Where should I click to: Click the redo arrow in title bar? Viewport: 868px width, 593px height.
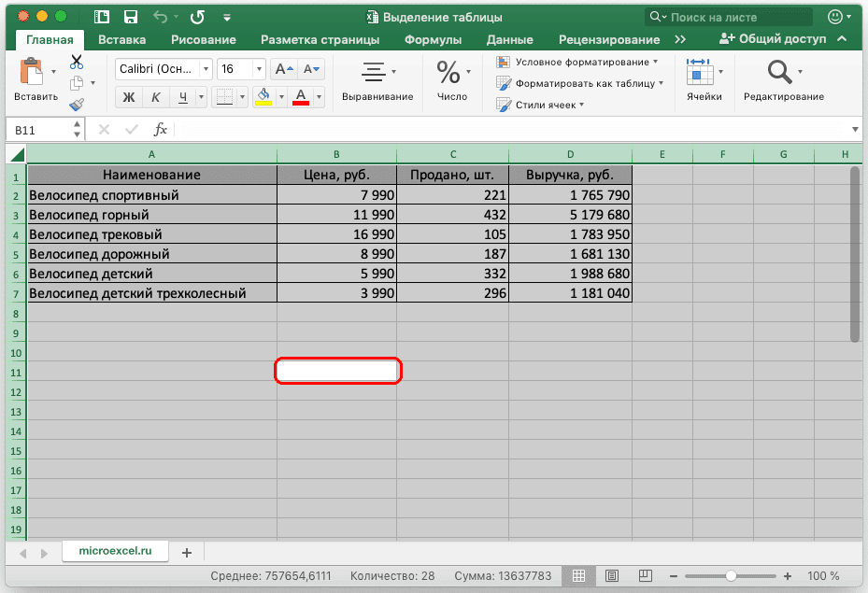pyautogui.click(x=197, y=17)
